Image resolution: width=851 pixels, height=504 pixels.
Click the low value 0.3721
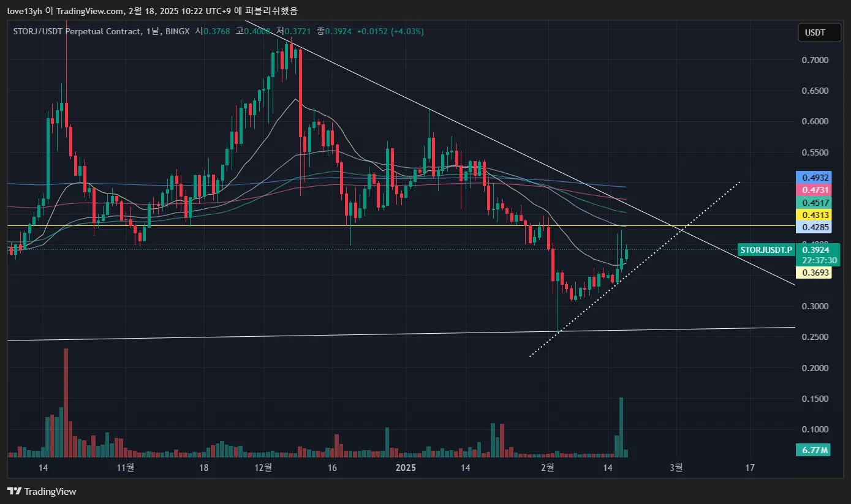click(x=298, y=31)
